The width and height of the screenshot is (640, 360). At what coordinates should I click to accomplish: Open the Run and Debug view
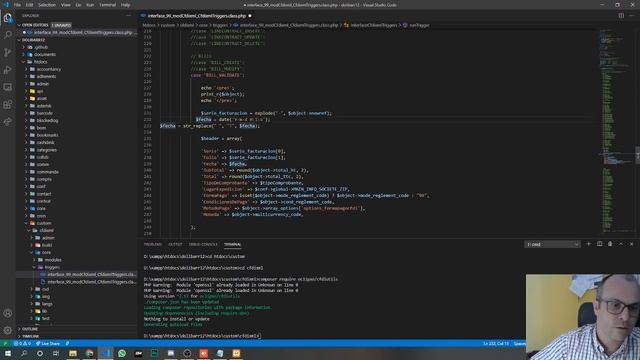tap(8, 70)
